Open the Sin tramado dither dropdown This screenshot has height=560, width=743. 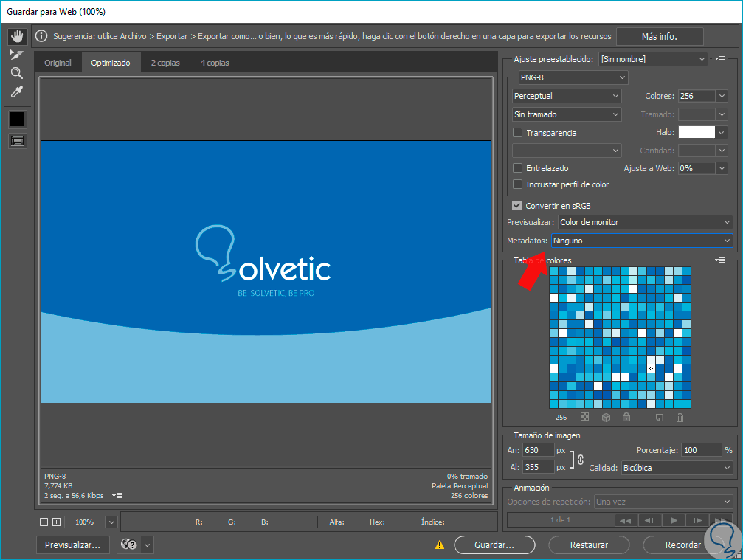coord(567,114)
